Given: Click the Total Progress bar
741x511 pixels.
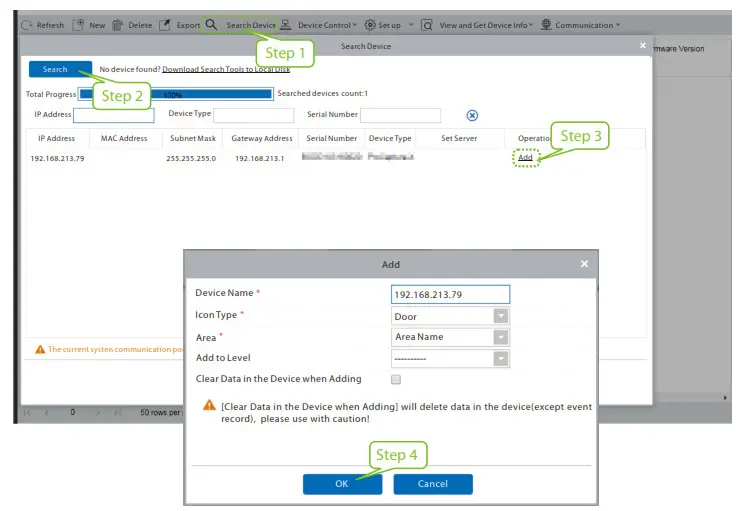Looking at the screenshot, I should tap(176, 94).
